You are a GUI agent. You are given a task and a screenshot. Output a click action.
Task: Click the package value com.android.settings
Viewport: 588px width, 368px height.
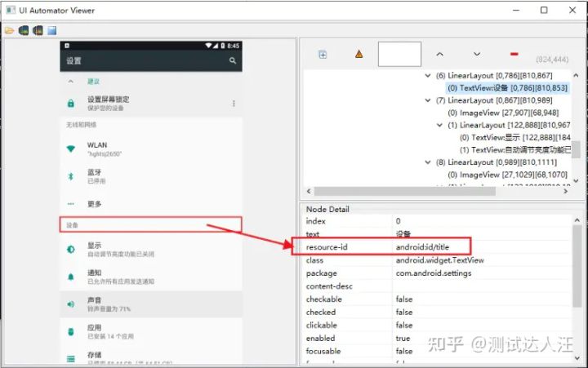(434, 273)
